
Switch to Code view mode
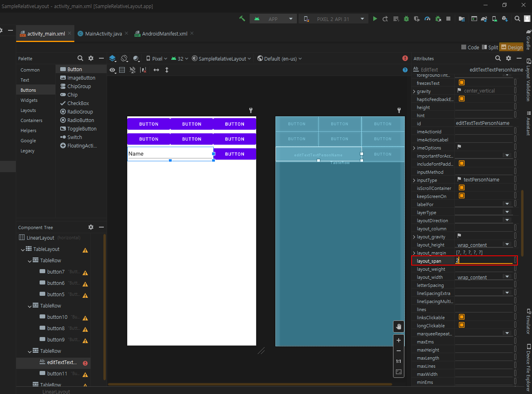click(x=470, y=47)
